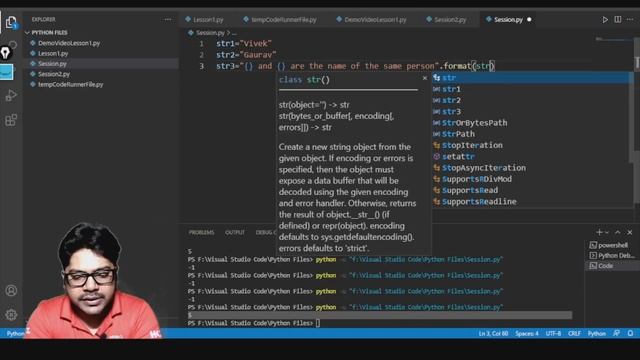This screenshot has width=640, height=360.
Task: Open the new terminal launch profile dropdown
Action: [x=607, y=232]
